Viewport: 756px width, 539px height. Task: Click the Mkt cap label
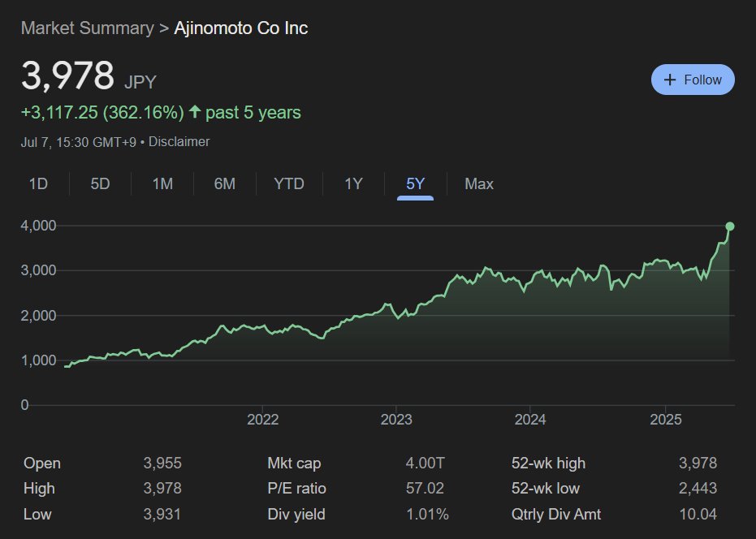tap(294, 464)
